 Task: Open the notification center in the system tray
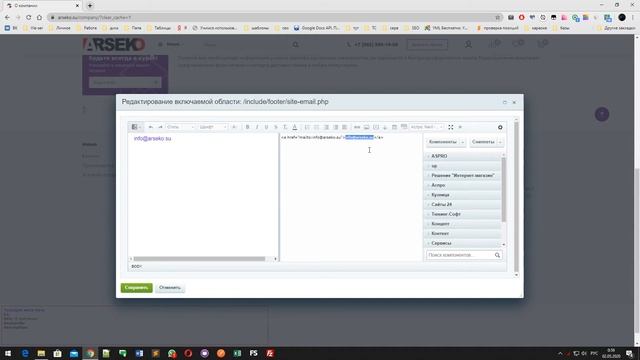coord(630,353)
